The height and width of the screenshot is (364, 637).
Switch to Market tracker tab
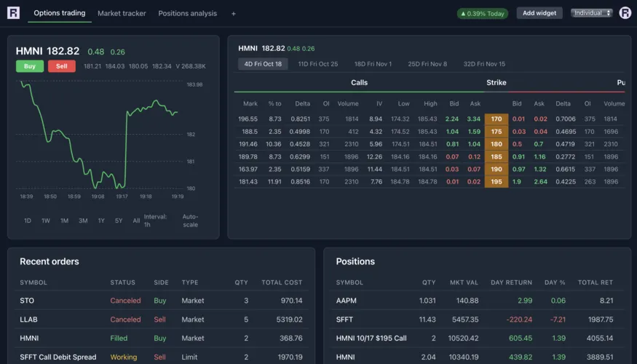pos(122,14)
